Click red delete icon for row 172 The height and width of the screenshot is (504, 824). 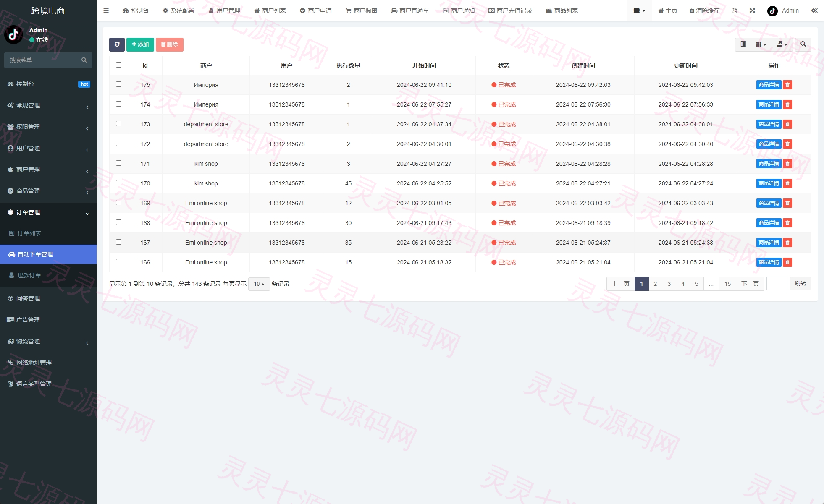pyautogui.click(x=787, y=144)
